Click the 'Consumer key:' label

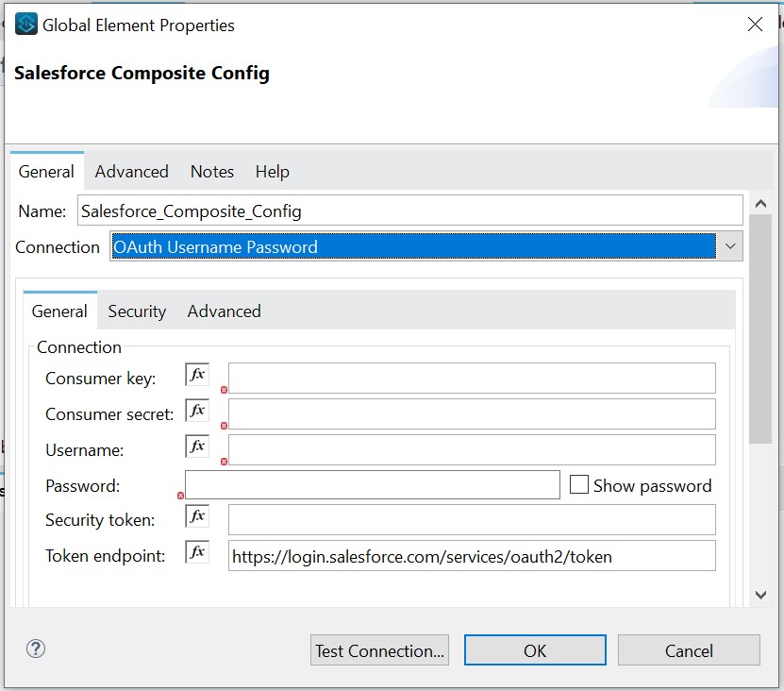click(x=101, y=379)
